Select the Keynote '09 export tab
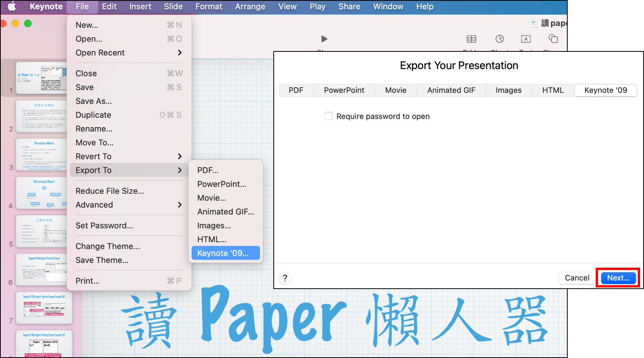Image resolution: width=644 pixels, height=358 pixels. pyautogui.click(x=606, y=90)
